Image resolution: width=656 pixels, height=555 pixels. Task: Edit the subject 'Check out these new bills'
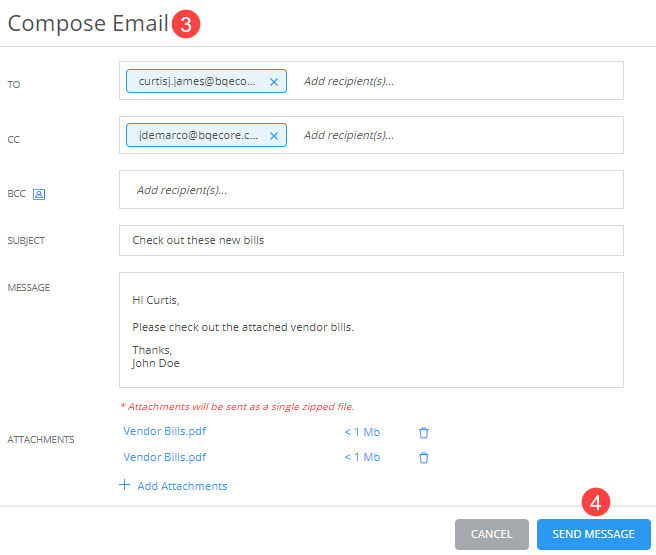(371, 240)
